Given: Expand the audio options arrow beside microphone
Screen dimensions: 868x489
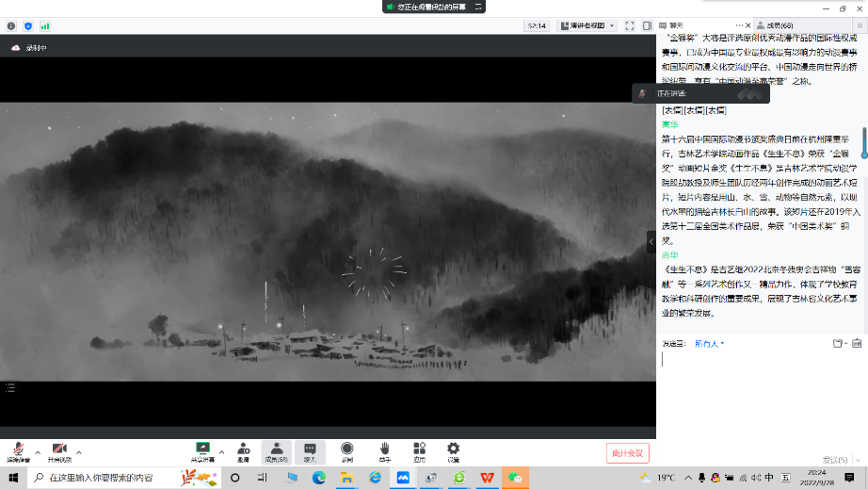Looking at the screenshot, I should (x=38, y=452).
